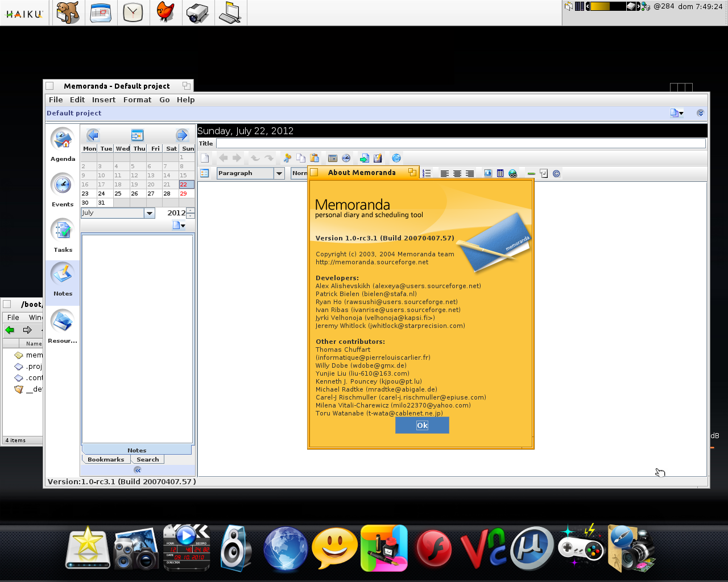Open new note dropdown under calendar

coord(179,226)
